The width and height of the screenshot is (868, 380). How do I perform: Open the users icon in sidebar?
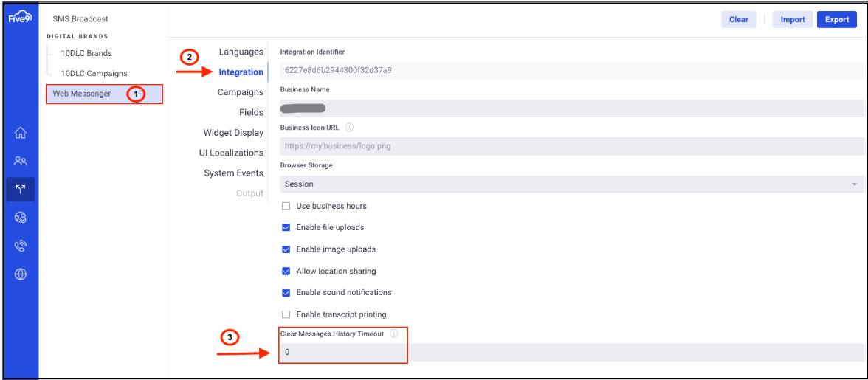pyautogui.click(x=21, y=161)
